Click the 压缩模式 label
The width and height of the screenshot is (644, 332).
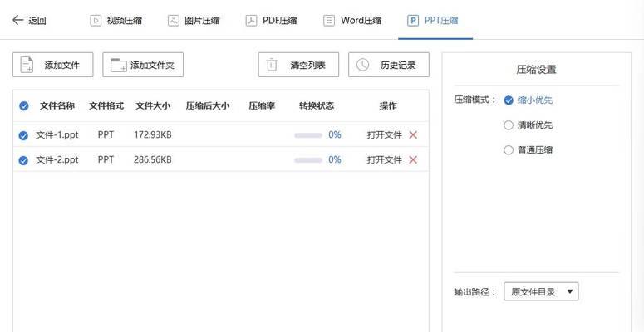475,100
